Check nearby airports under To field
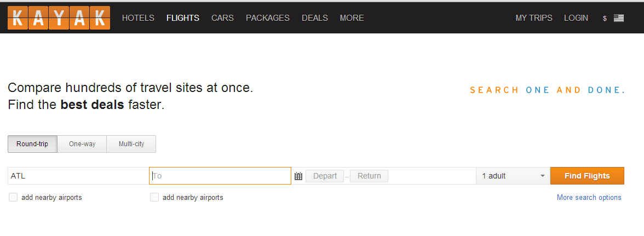Viewport: 644px width, 236px height. point(154,197)
